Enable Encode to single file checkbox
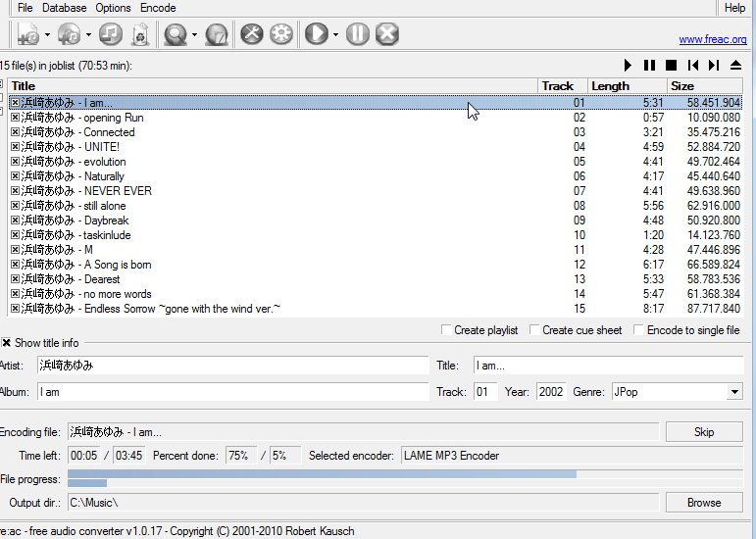The image size is (756, 539). (x=639, y=330)
